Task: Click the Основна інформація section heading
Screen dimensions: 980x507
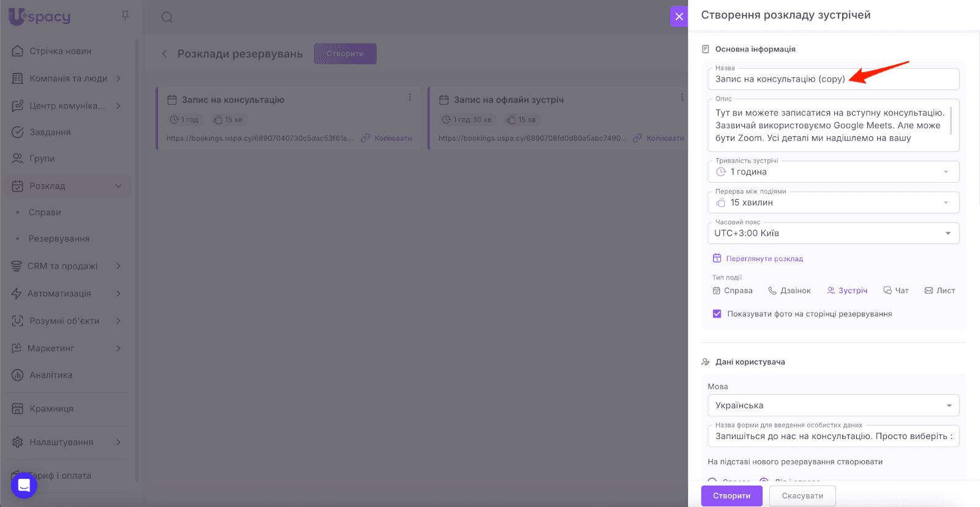Action: [x=755, y=49]
